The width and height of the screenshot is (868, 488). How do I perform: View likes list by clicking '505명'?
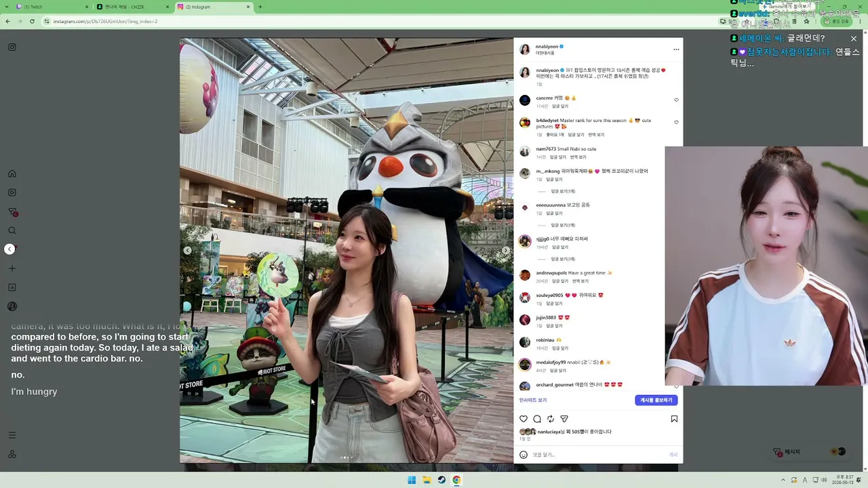pyautogui.click(x=576, y=432)
